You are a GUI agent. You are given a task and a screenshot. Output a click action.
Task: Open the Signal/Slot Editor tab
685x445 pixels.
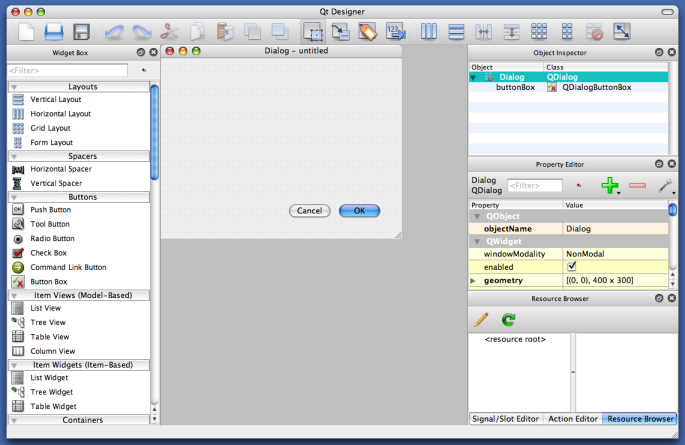pos(505,419)
